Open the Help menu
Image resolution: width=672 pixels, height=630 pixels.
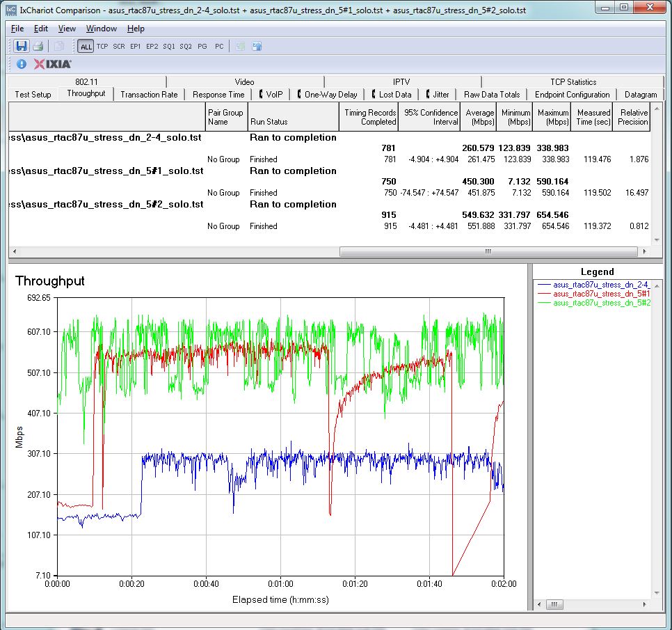tap(136, 29)
